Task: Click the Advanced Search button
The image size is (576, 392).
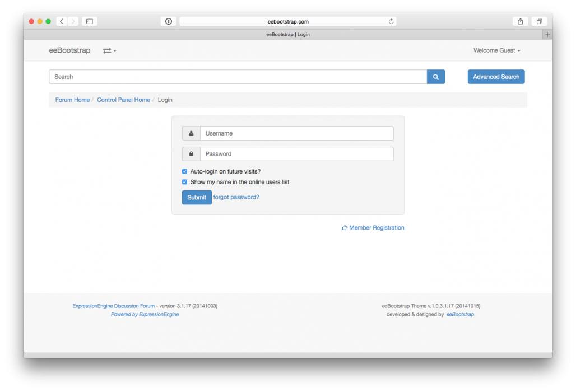Action: (x=496, y=77)
